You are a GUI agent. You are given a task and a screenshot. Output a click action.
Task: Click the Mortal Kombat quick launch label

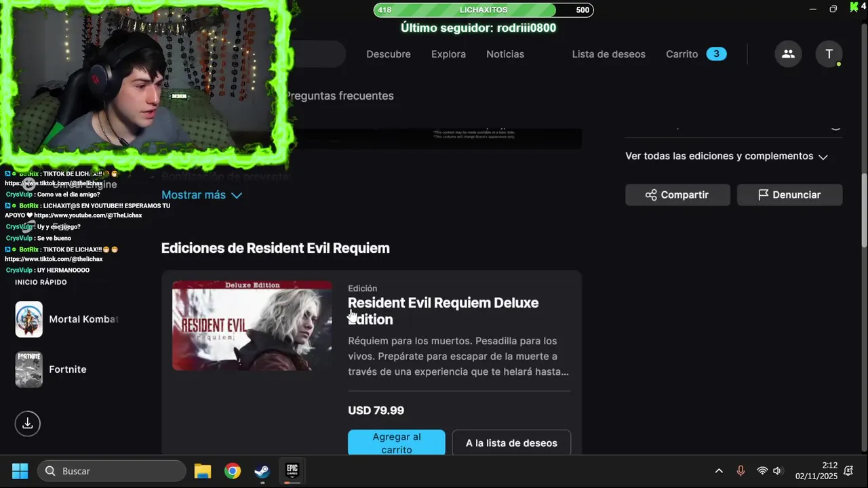[x=83, y=319]
